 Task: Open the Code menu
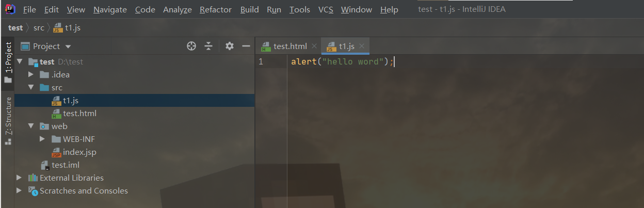145,10
